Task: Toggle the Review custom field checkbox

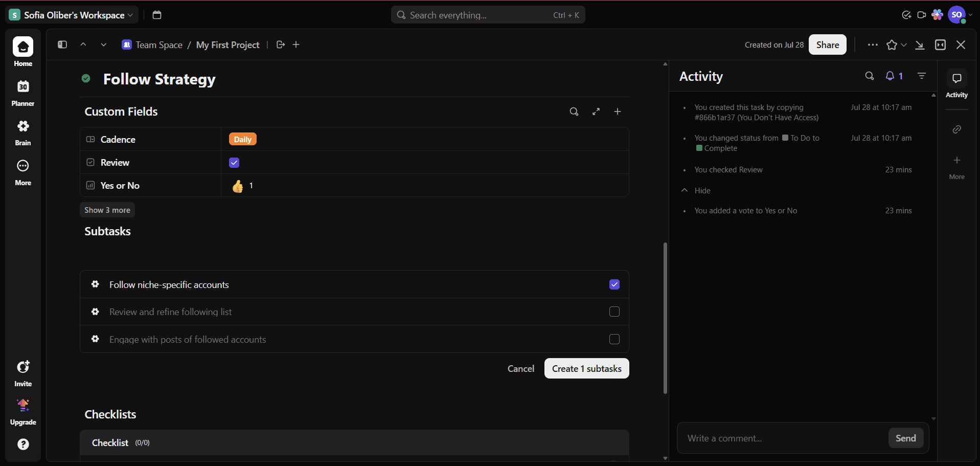Action: pos(234,163)
